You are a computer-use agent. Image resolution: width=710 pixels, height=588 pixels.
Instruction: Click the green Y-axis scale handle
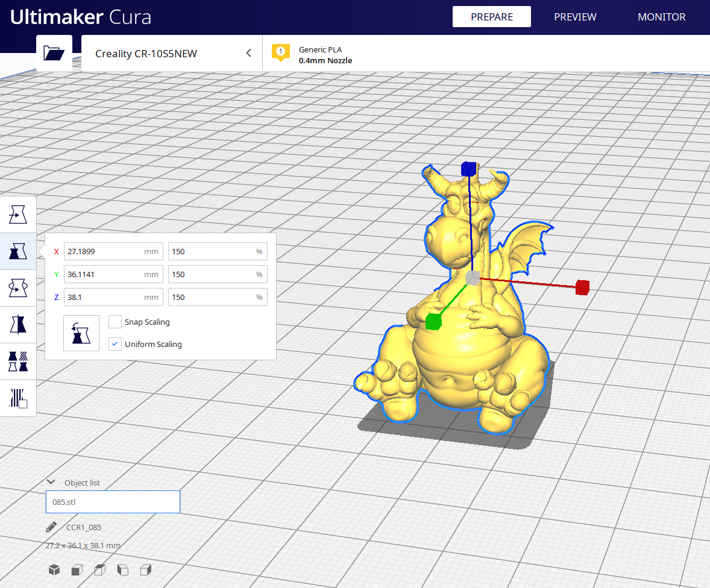pyautogui.click(x=433, y=322)
